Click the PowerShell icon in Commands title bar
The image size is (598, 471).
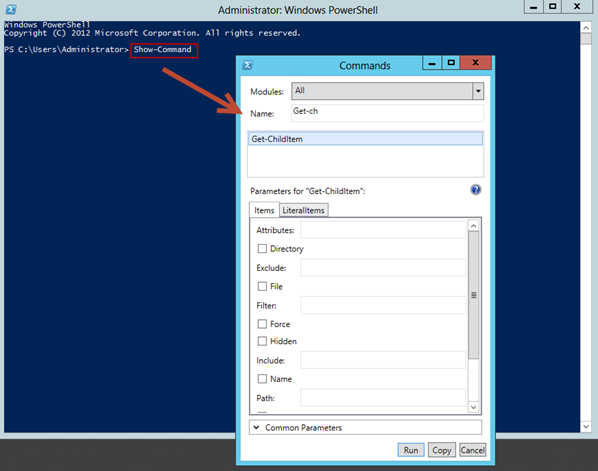click(x=248, y=65)
